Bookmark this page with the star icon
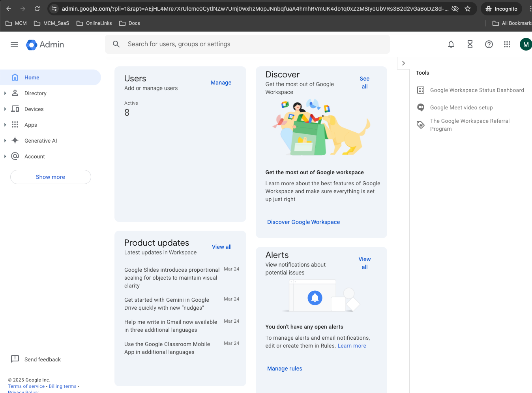Image resolution: width=532 pixels, height=393 pixels. 468,9
